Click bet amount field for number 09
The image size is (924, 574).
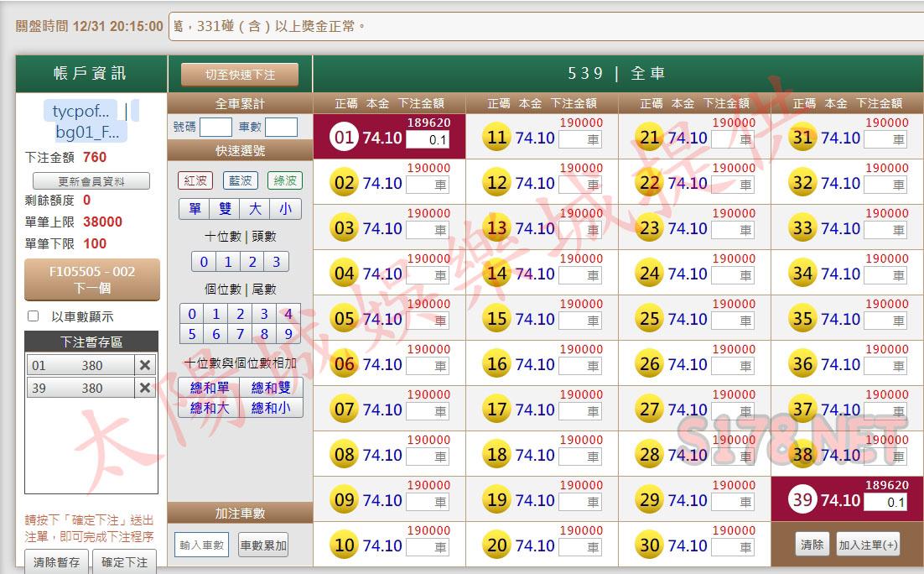click(x=428, y=502)
